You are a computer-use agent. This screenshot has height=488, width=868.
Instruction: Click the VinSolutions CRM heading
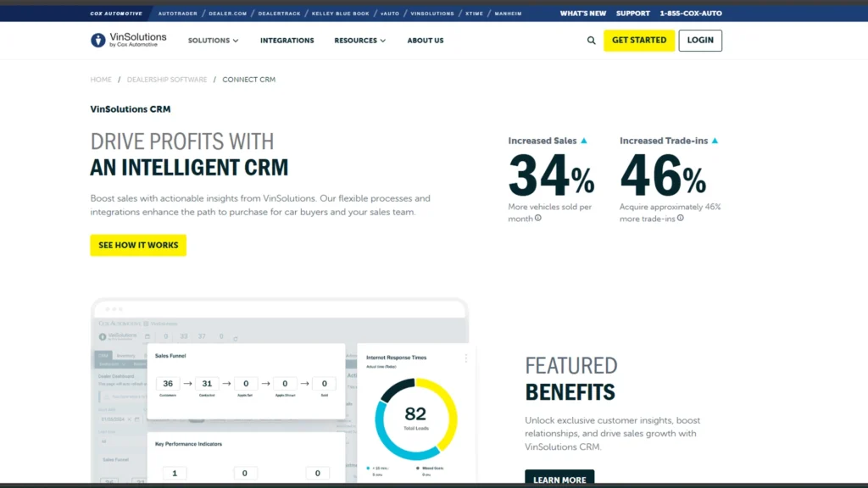click(131, 109)
